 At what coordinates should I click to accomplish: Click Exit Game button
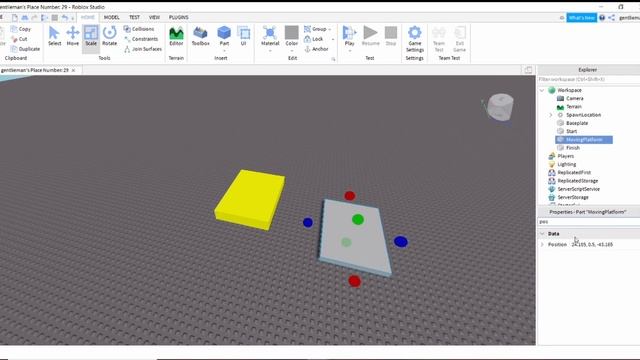click(x=460, y=39)
